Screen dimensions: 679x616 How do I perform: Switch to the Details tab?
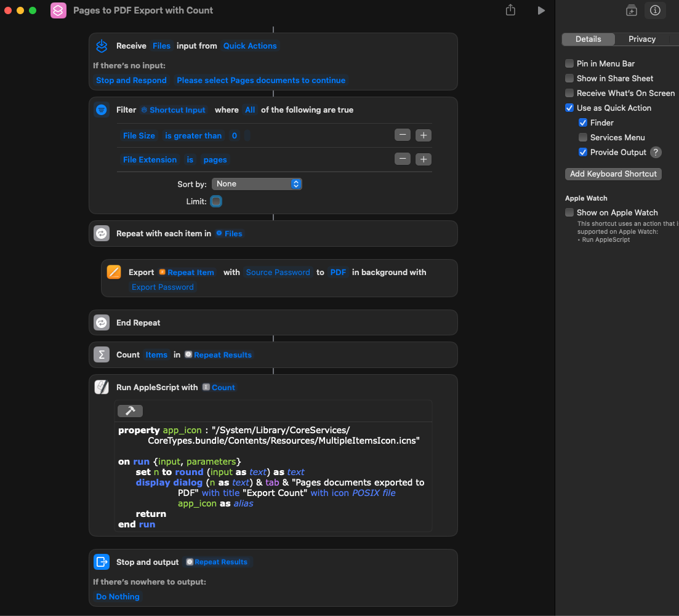pyautogui.click(x=588, y=39)
